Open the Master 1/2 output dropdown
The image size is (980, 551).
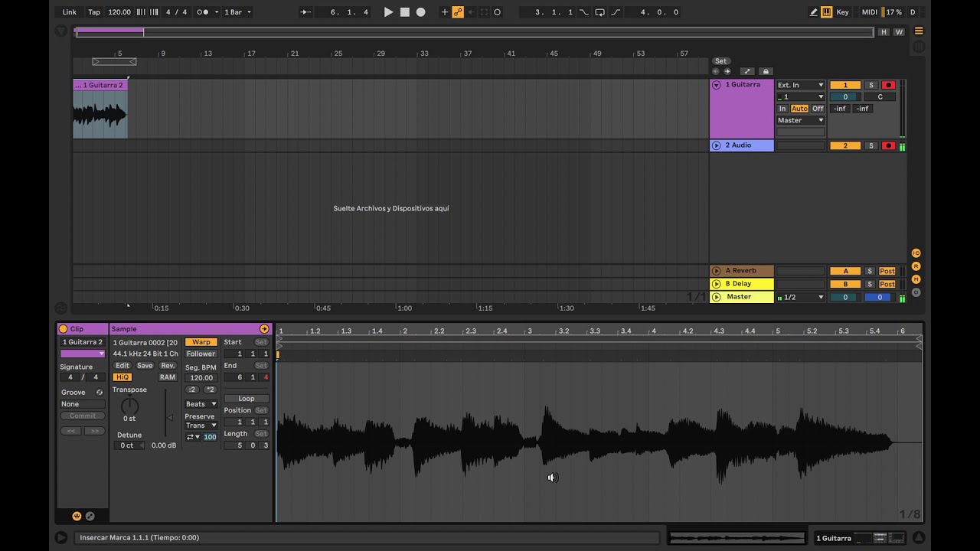[801, 297]
